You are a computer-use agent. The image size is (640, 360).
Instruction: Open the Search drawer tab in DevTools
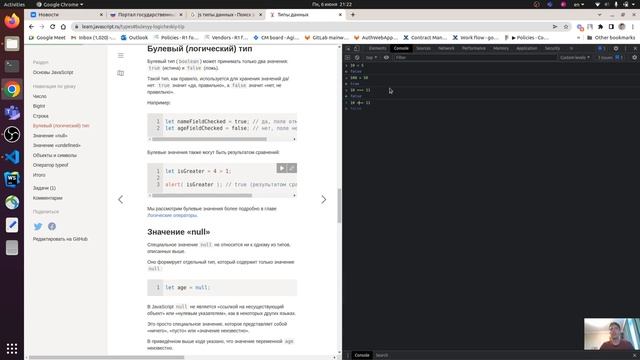(382, 355)
